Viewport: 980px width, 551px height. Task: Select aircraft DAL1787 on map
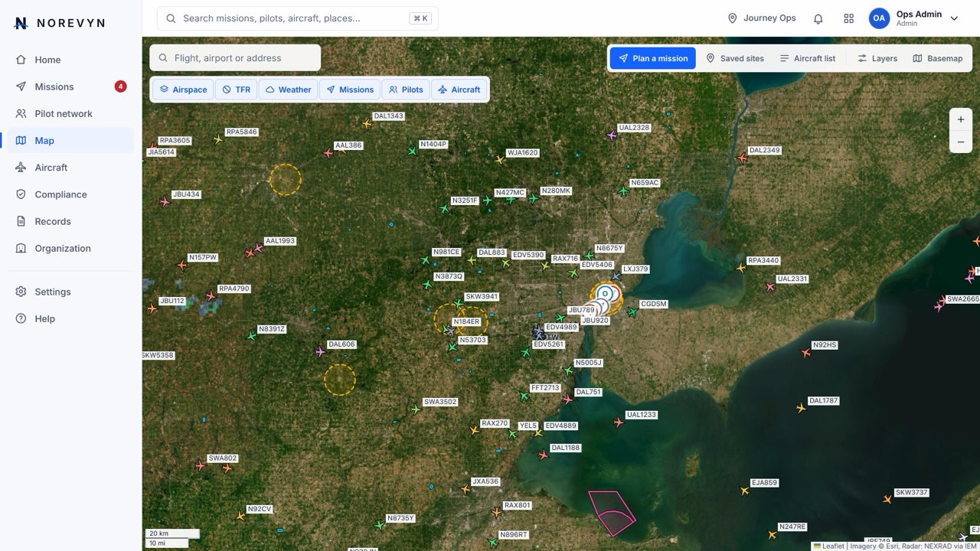801,408
